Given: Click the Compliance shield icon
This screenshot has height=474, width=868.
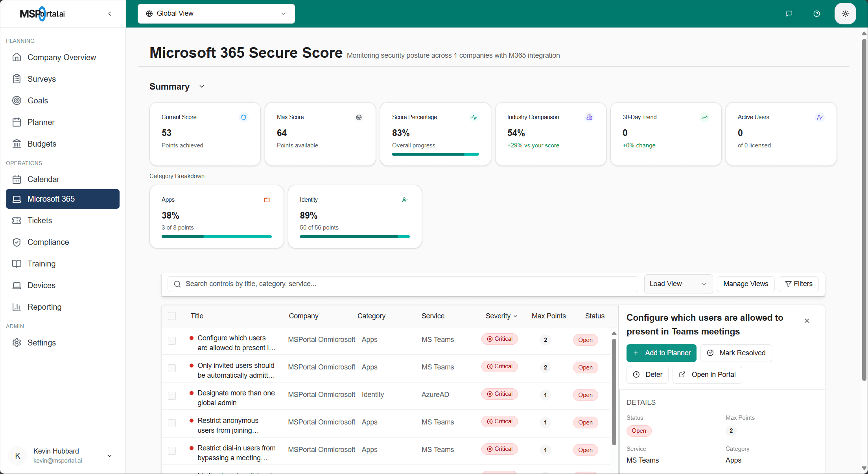Looking at the screenshot, I should click(x=17, y=242).
